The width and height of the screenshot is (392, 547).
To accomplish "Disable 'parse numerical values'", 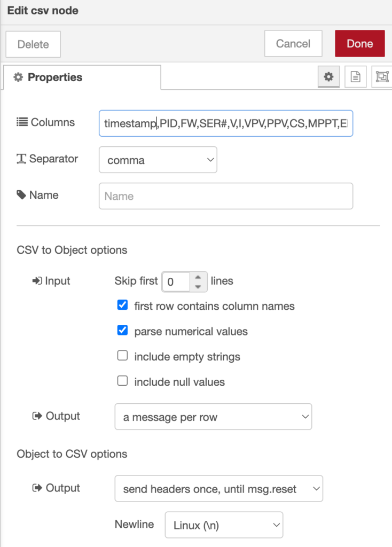I will click(122, 331).
